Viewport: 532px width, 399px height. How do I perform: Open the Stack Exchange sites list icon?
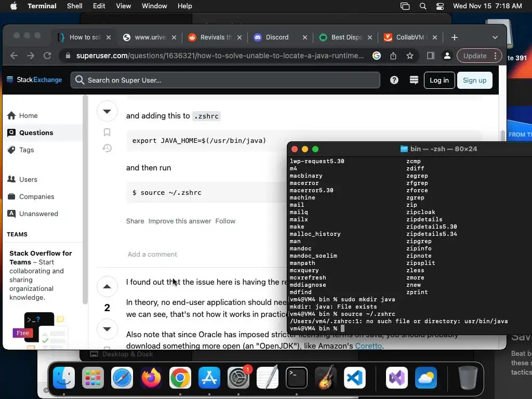tap(414, 80)
